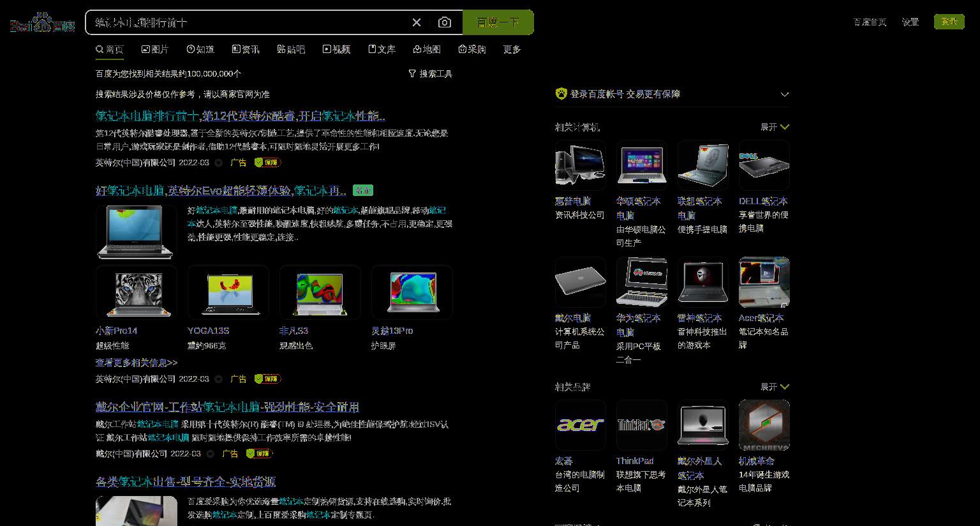The image size is (980, 526).
Task: Open the 华硕笔记本电脑 thumbnail
Action: pyautogui.click(x=642, y=166)
